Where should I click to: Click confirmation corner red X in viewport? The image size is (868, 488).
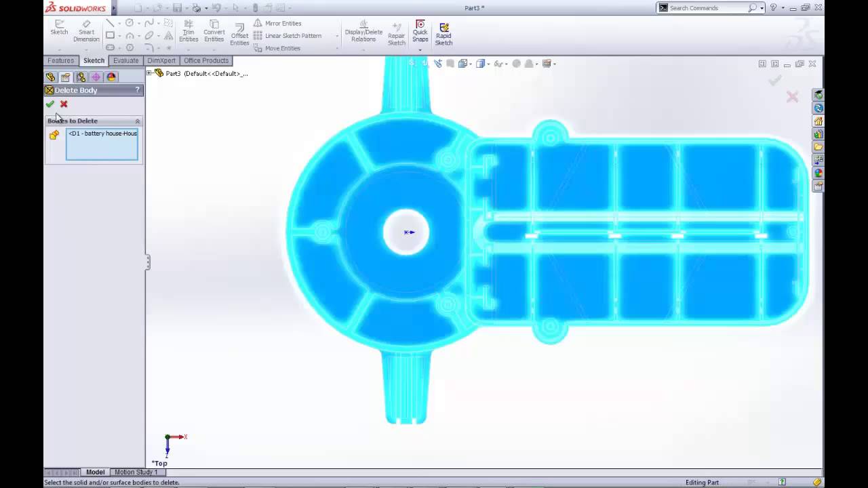click(x=792, y=97)
